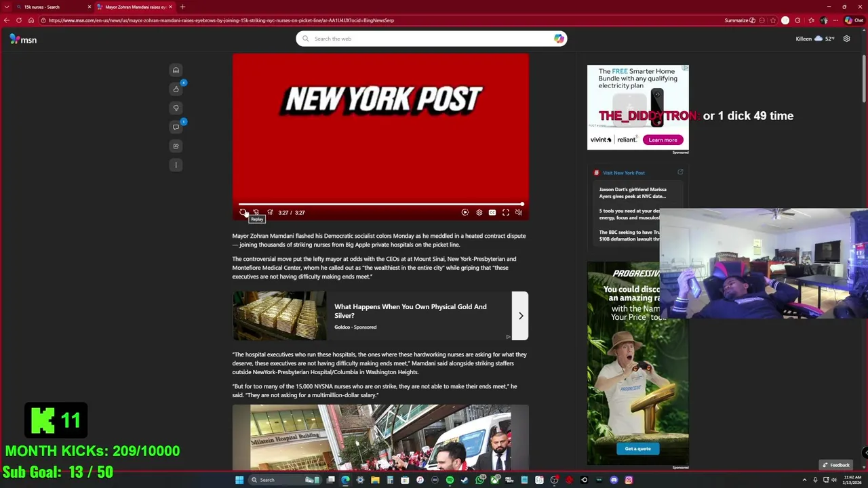Open the video player settings gear
The width and height of the screenshot is (868, 488).
coord(479,213)
